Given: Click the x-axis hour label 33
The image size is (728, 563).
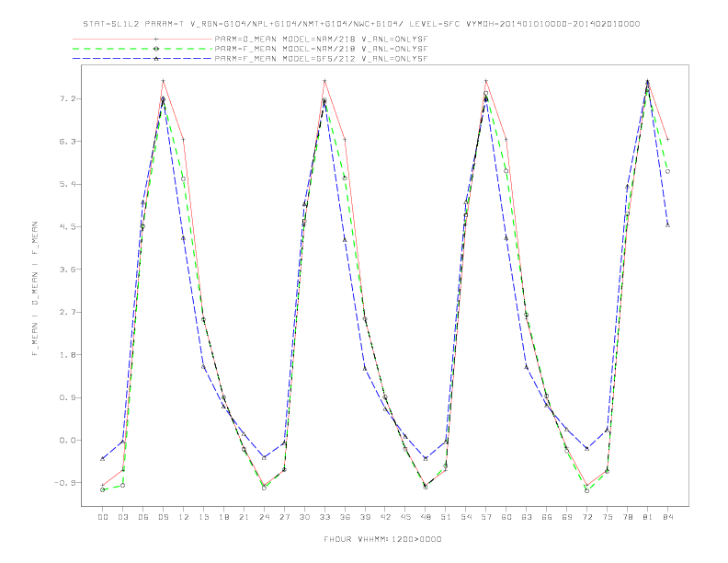Looking at the screenshot, I should click(x=324, y=517).
